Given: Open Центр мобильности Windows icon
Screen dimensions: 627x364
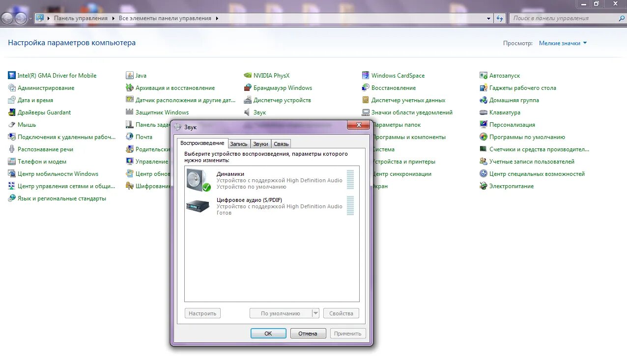Looking at the screenshot, I should [12, 173].
